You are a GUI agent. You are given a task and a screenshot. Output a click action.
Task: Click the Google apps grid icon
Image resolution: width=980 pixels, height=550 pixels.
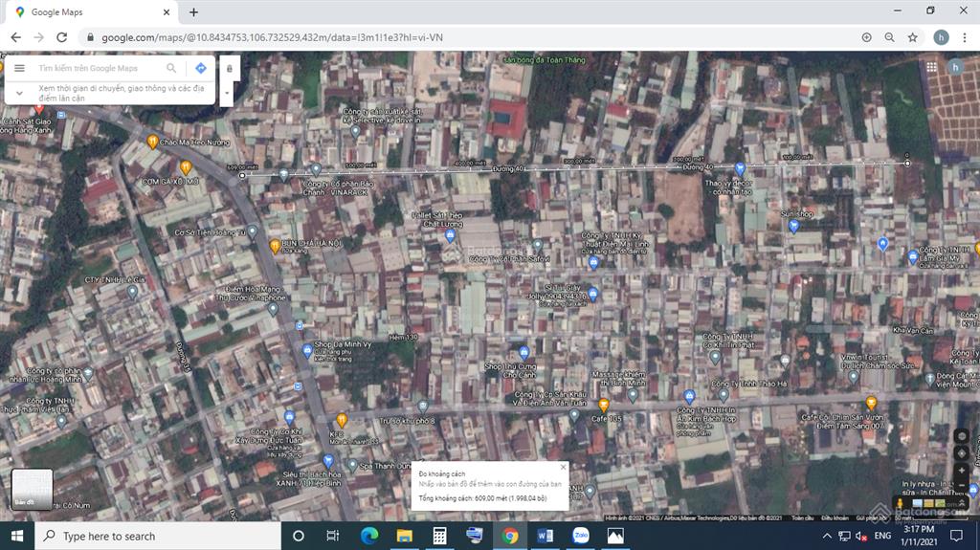pos(931,67)
